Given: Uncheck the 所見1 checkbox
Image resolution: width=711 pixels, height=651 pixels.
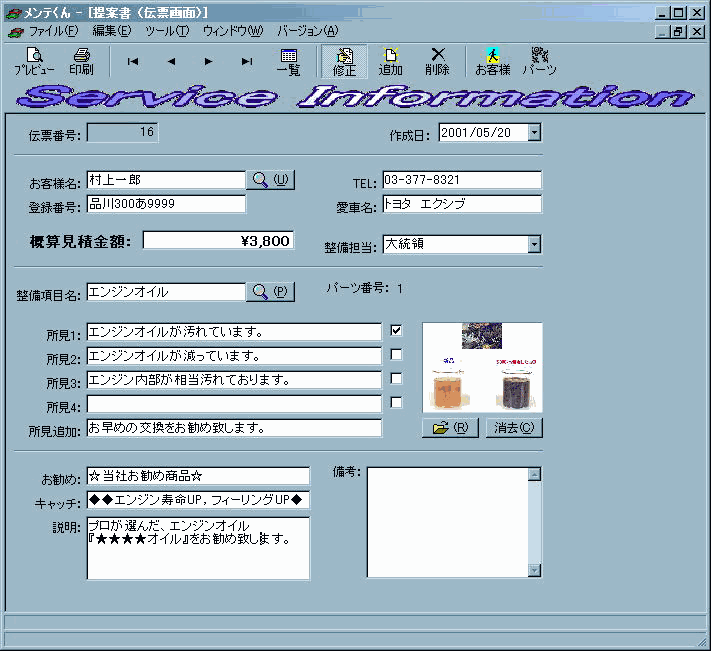Looking at the screenshot, I should coord(397,330).
